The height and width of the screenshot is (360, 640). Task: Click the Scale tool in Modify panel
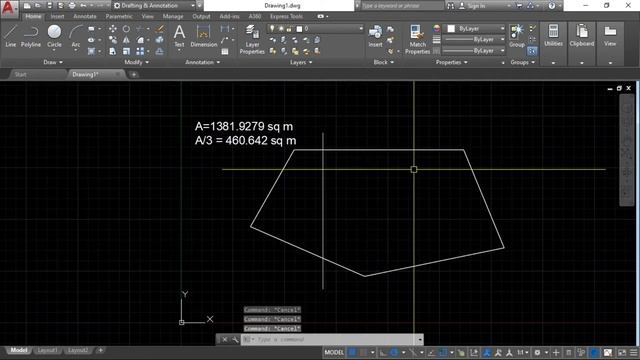[127, 51]
